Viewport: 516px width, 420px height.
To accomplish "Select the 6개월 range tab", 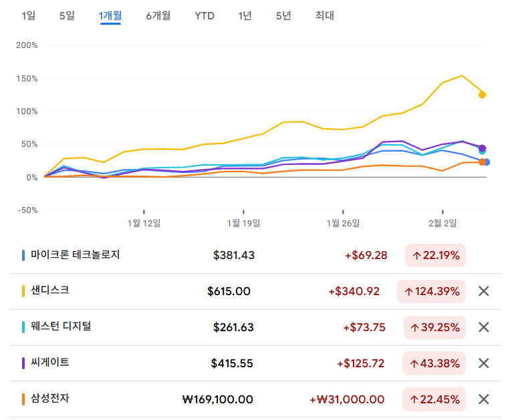I will click(158, 15).
